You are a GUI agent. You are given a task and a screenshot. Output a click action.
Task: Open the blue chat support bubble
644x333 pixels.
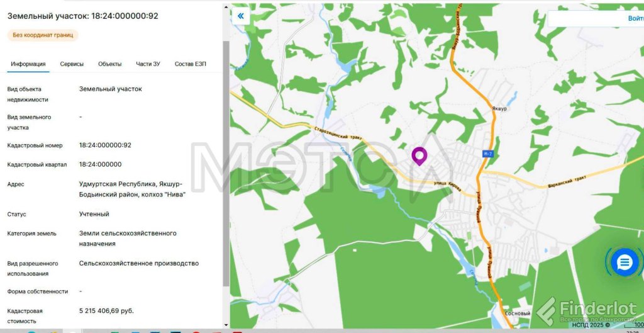tap(624, 262)
